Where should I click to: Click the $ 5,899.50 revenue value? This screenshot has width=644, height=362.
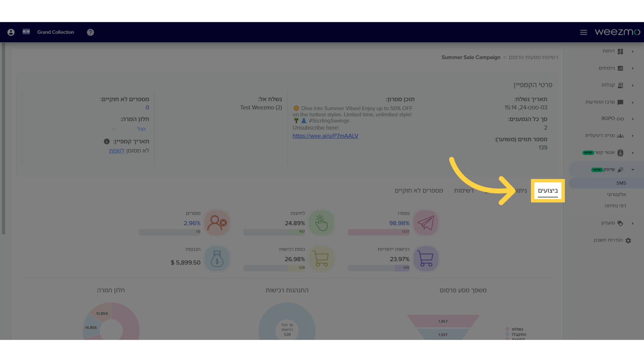point(185,263)
